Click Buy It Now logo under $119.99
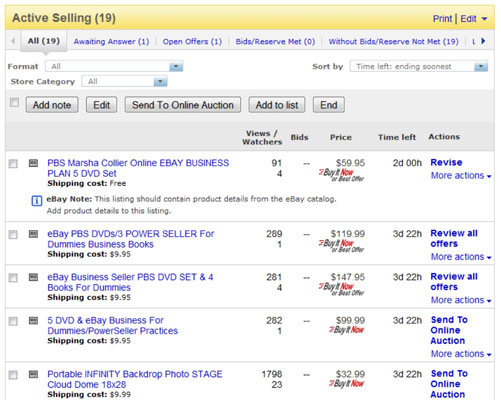 point(341,245)
